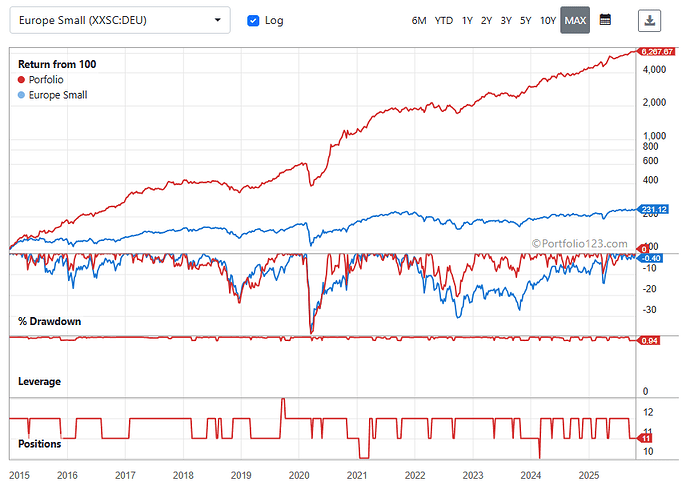This screenshot has width=690, height=493.
Task: Set the range to 1Y
Action: (x=467, y=20)
